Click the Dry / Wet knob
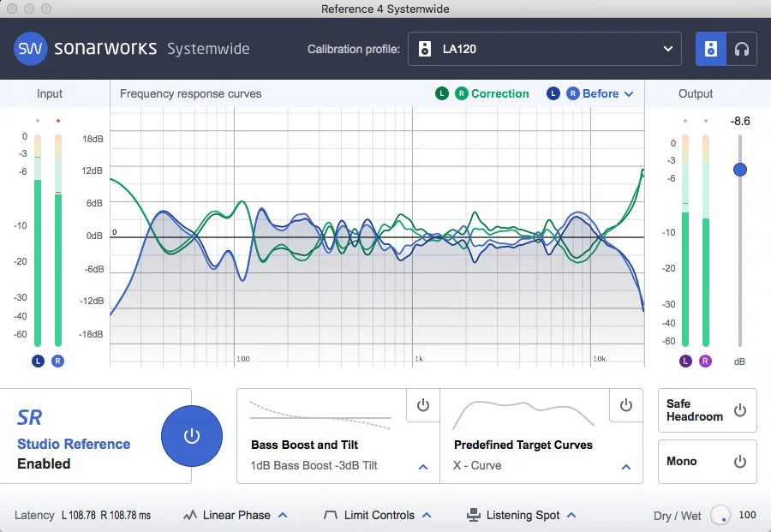The image size is (771, 532). tap(720, 515)
